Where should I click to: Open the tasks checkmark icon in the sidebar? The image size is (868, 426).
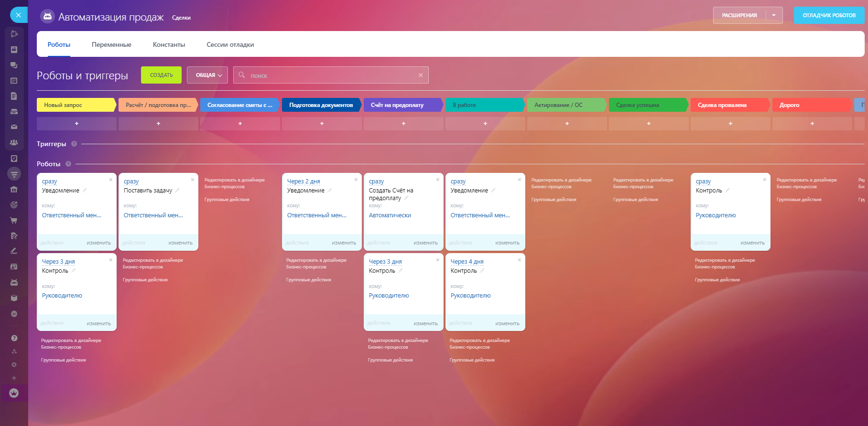[x=14, y=159]
